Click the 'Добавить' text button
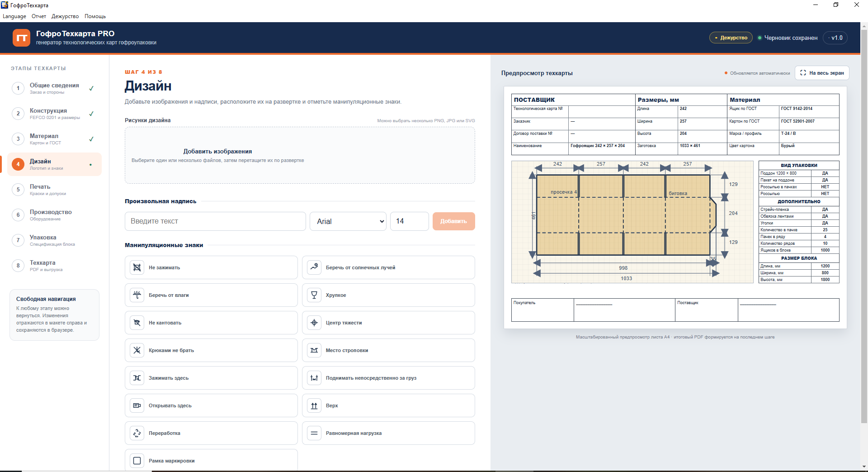Screen dimensions: 868x472 (x=453, y=221)
